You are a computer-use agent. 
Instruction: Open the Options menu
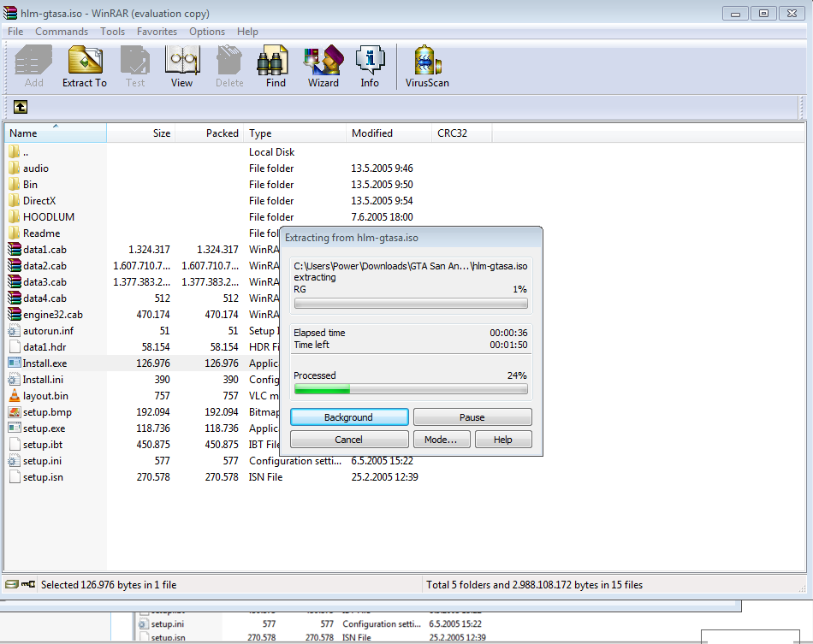[x=207, y=32]
